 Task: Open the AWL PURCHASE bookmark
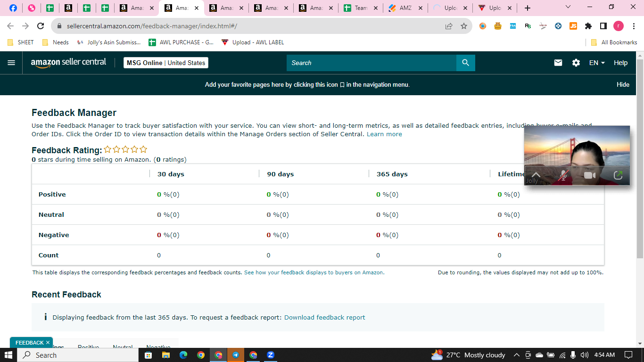[x=182, y=42]
